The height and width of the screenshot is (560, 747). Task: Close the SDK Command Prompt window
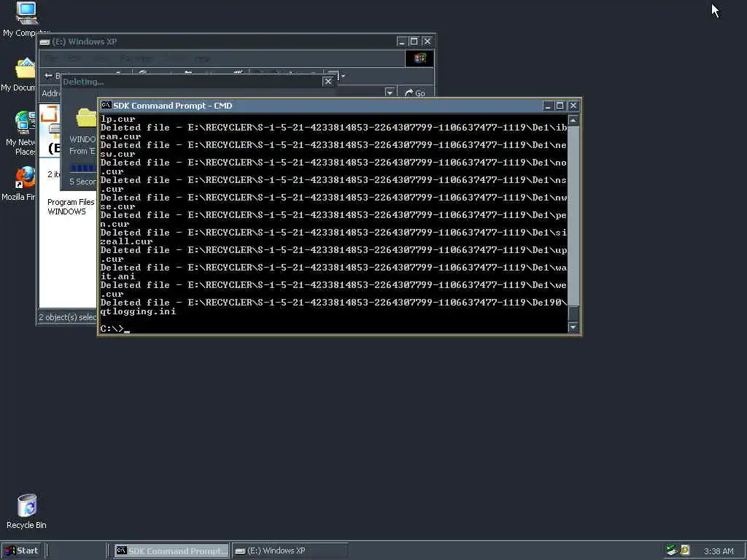(573, 106)
